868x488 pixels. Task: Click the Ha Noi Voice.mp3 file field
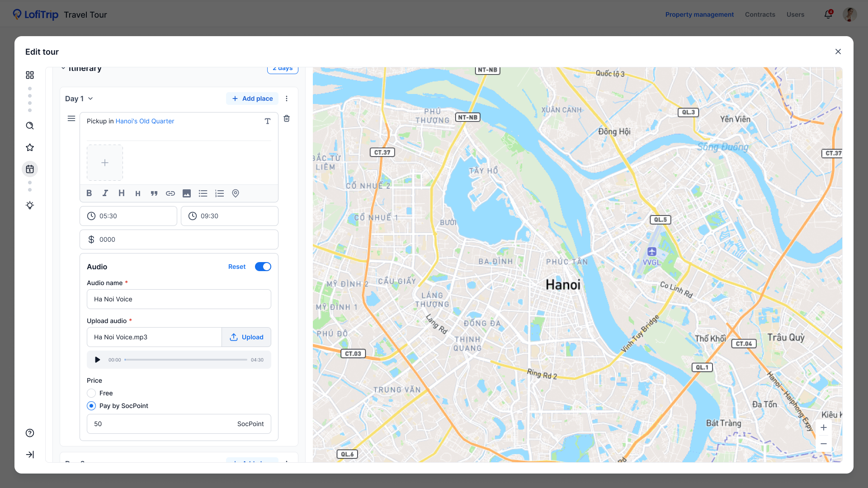click(154, 337)
